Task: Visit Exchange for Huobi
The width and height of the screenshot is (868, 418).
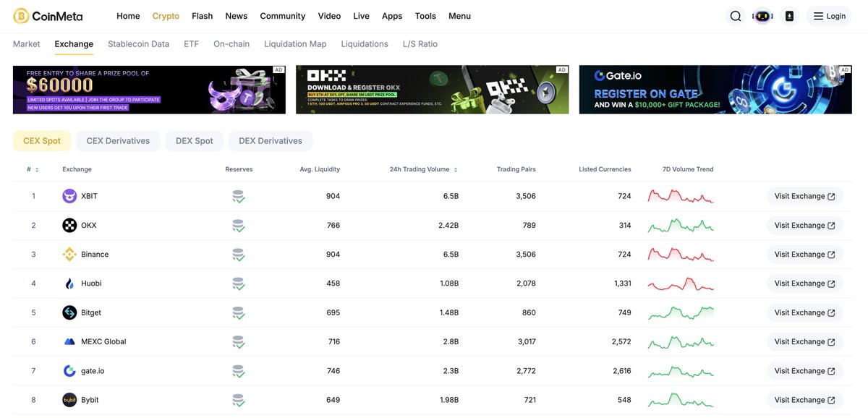Action: tap(805, 283)
